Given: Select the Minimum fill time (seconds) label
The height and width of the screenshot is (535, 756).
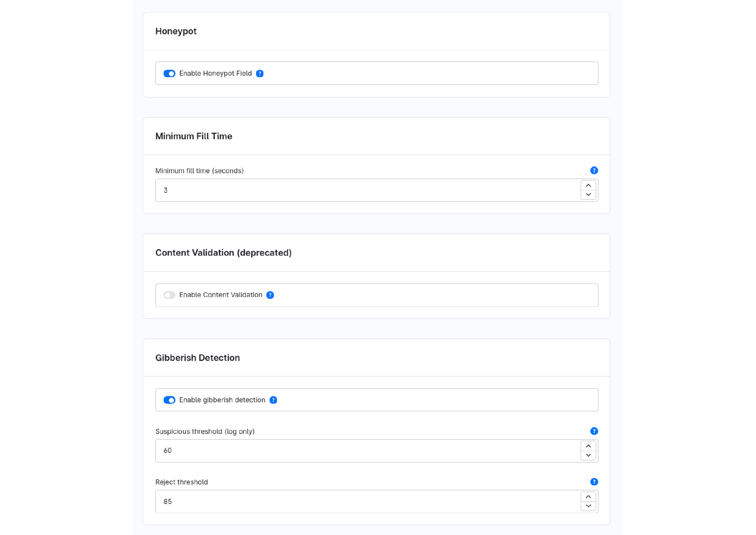Looking at the screenshot, I should coord(200,171).
